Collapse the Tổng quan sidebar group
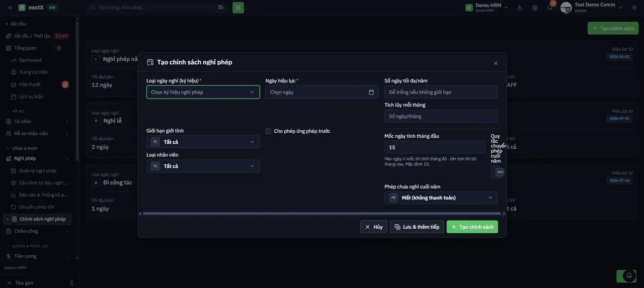 (67, 48)
